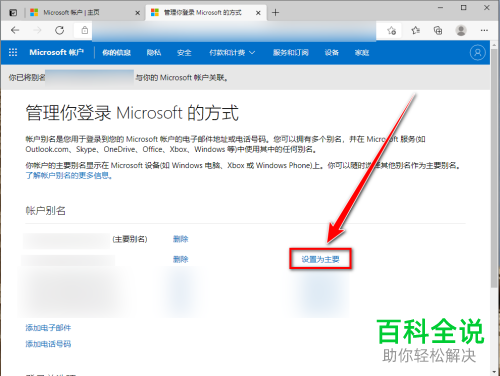Open the 隐私 menu item
500x376 pixels.
coord(154,53)
